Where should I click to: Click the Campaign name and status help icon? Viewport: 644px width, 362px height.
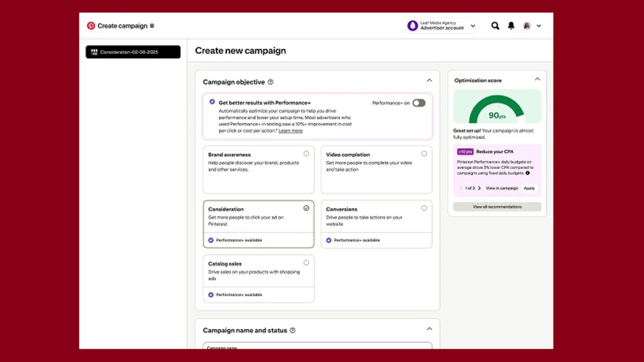click(x=292, y=330)
